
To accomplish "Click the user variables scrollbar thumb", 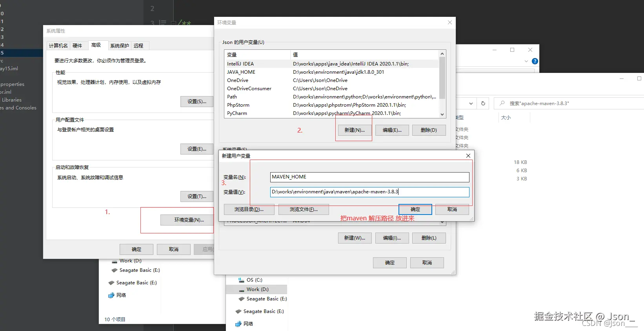I will coord(442,78).
